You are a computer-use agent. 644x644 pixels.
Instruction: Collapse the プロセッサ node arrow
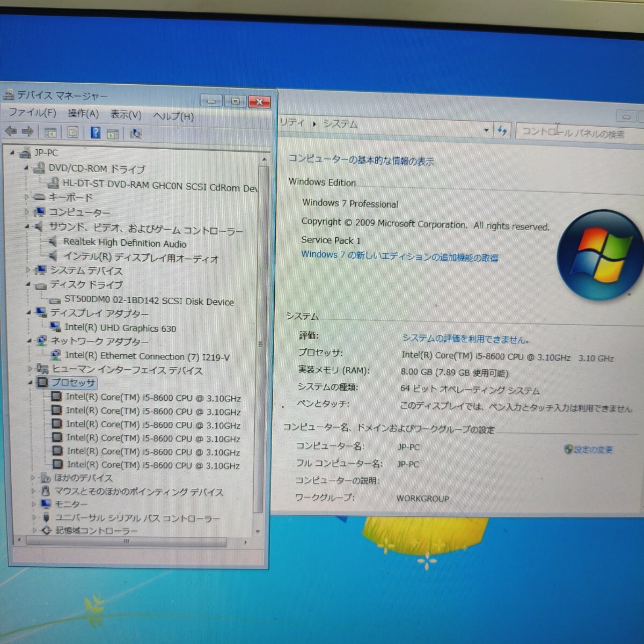click(x=31, y=383)
